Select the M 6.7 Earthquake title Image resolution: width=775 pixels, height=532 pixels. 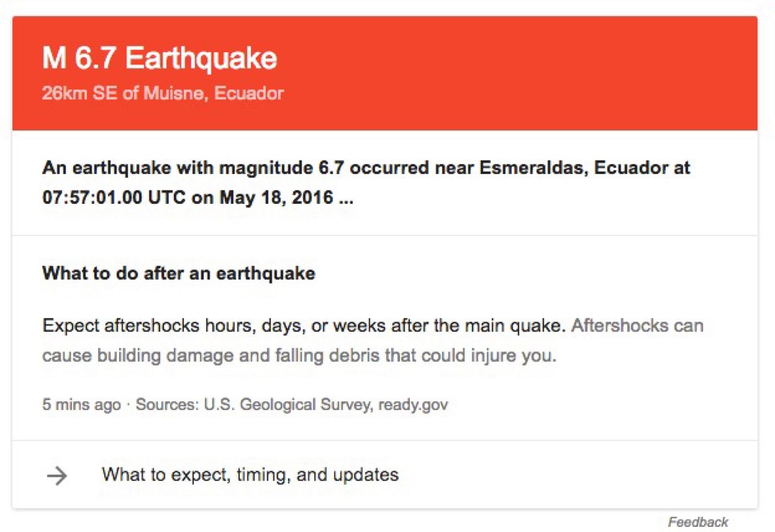[159, 58]
